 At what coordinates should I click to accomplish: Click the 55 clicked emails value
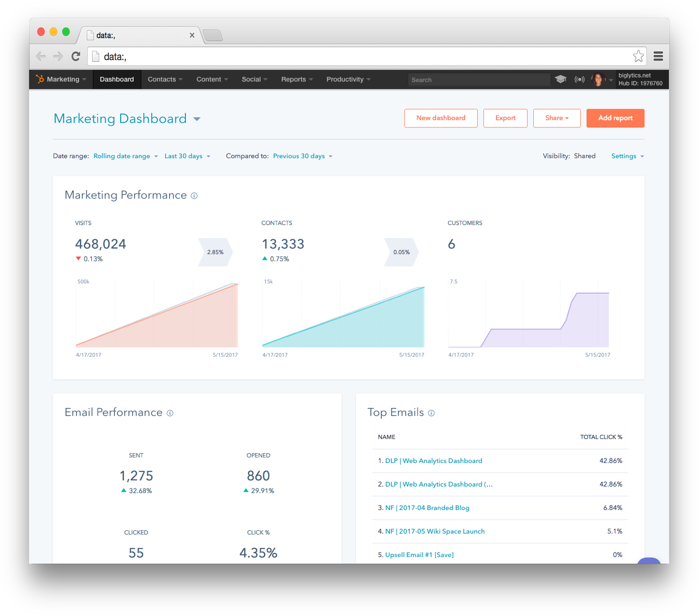coord(136,553)
